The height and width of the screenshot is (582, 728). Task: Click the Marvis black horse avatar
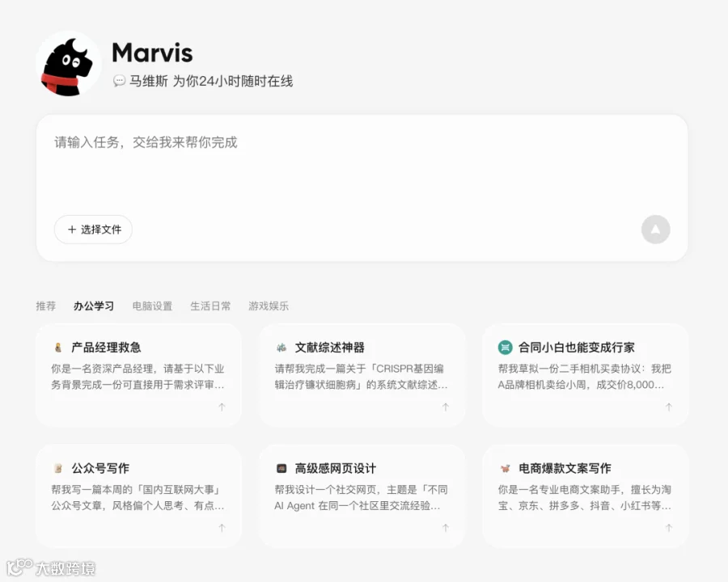pyautogui.click(x=68, y=65)
